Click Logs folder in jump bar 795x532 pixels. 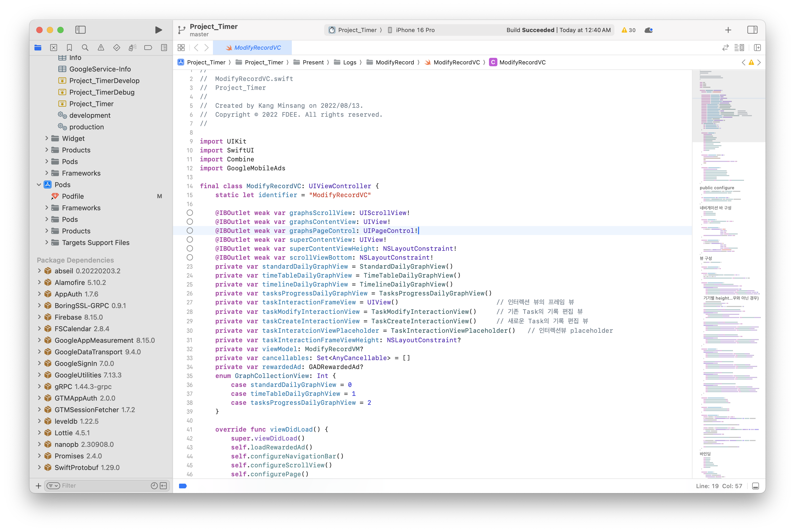pos(345,63)
